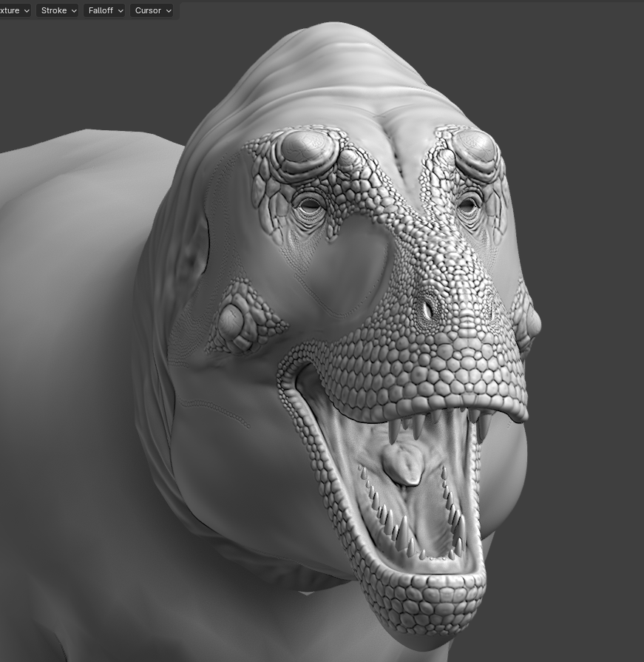Open the Texture dropdown in sculpt header
The width and height of the screenshot is (644, 662).
click(15, 10)
